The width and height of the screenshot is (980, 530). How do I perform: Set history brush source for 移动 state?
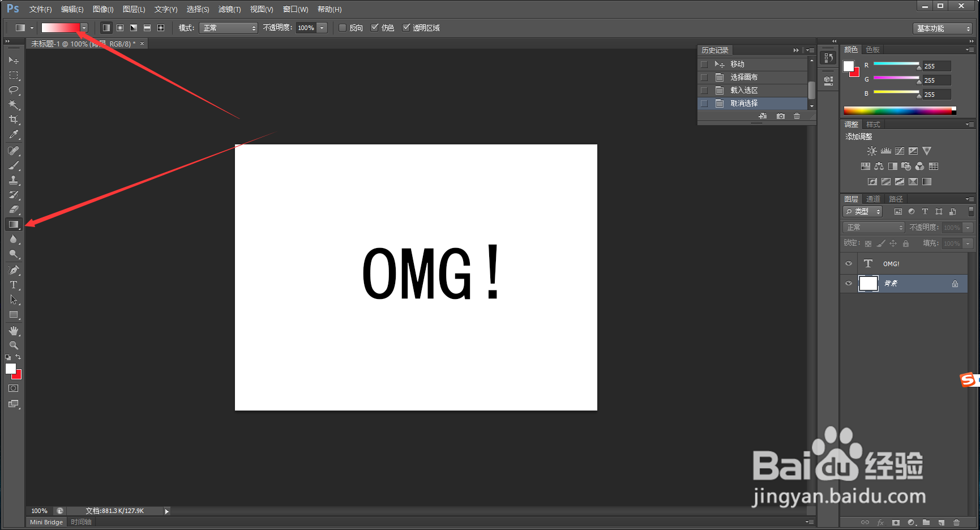704,65
